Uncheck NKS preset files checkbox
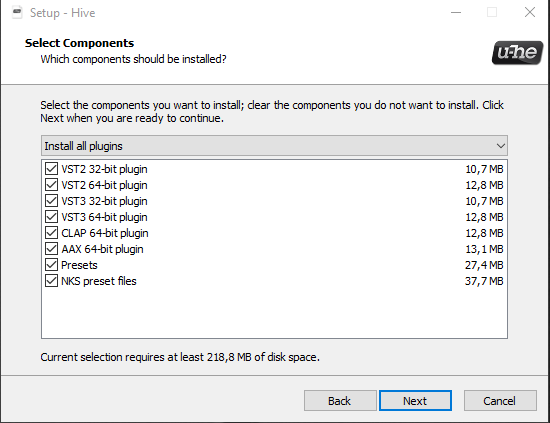Viewport: 550px width, 423px height. [52, 281]
